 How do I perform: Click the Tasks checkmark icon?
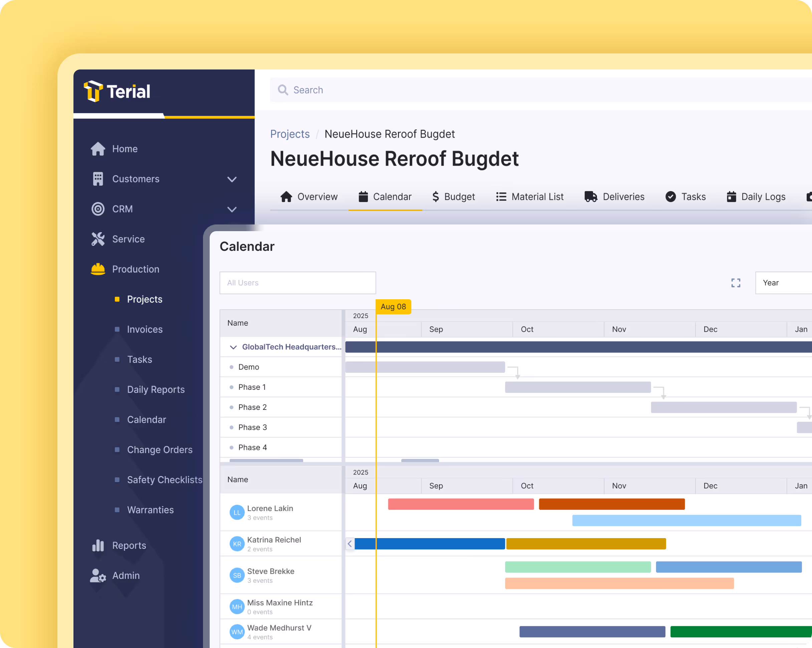(671, 196)
